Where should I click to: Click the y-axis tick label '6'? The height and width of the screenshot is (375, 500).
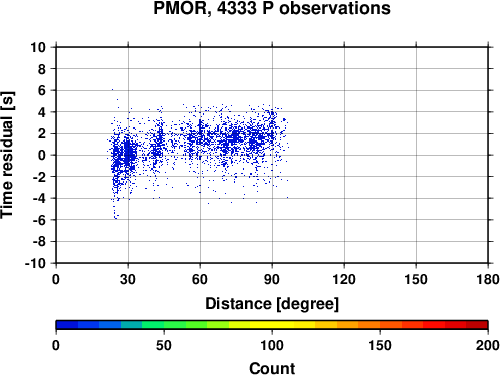pyautogui.click(x=42, y=90)
